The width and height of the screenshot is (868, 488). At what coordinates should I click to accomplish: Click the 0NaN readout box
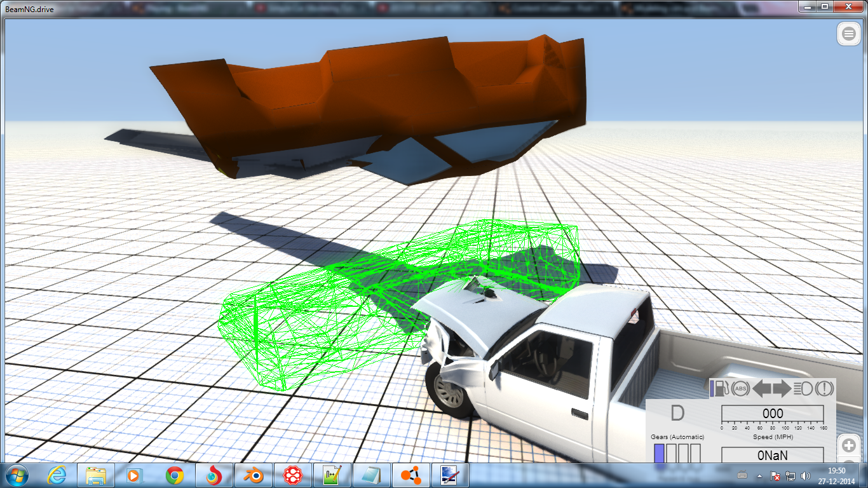773,455
